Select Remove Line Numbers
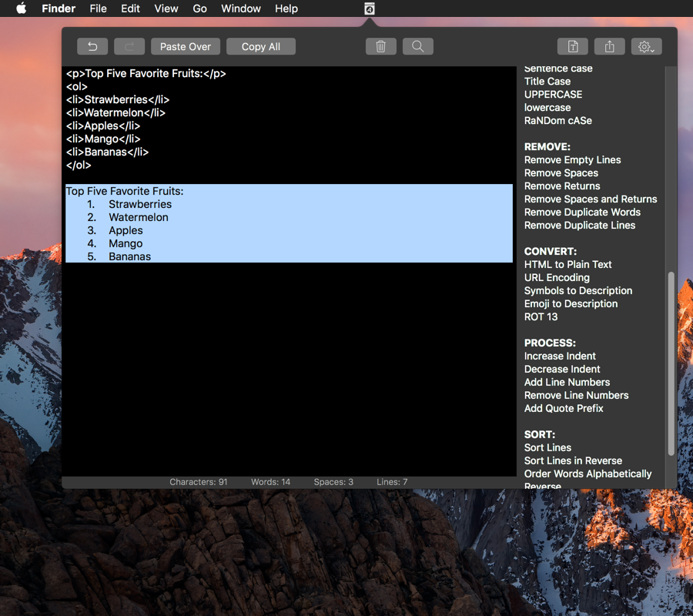This screenshot has height=616, width=693. click(576, 396)
